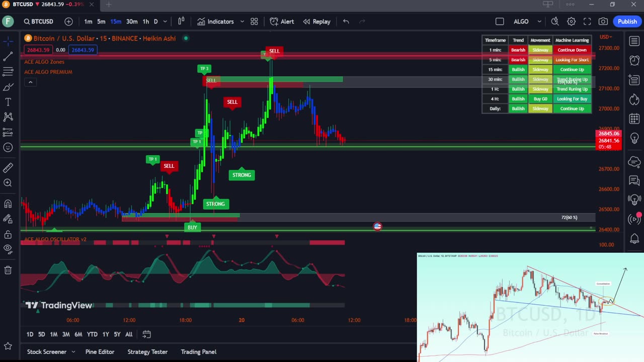This screenshot has width=644, height=362.
Task: Select the ruler measure tool
Action: pyautogui.click(x=8, y=167)
